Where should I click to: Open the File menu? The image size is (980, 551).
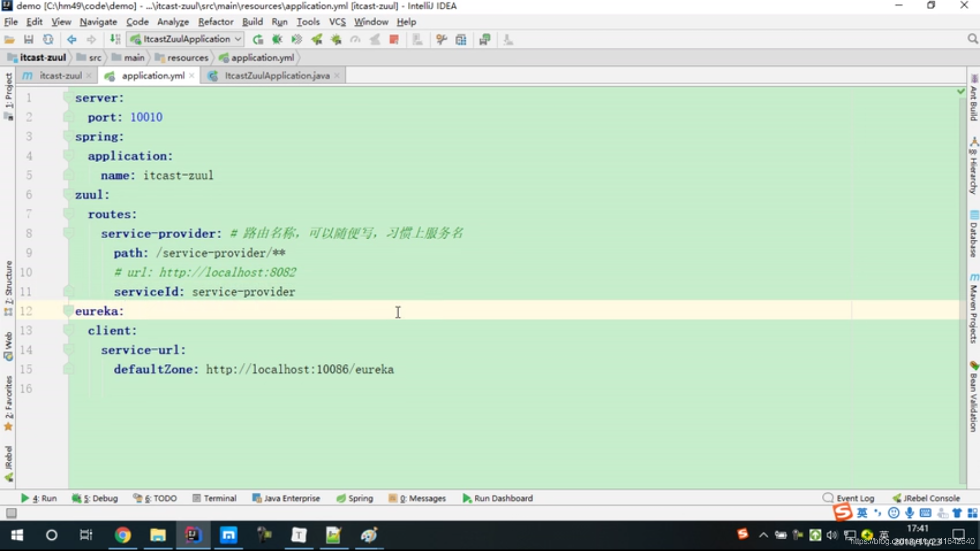click(x=11, y=21)
